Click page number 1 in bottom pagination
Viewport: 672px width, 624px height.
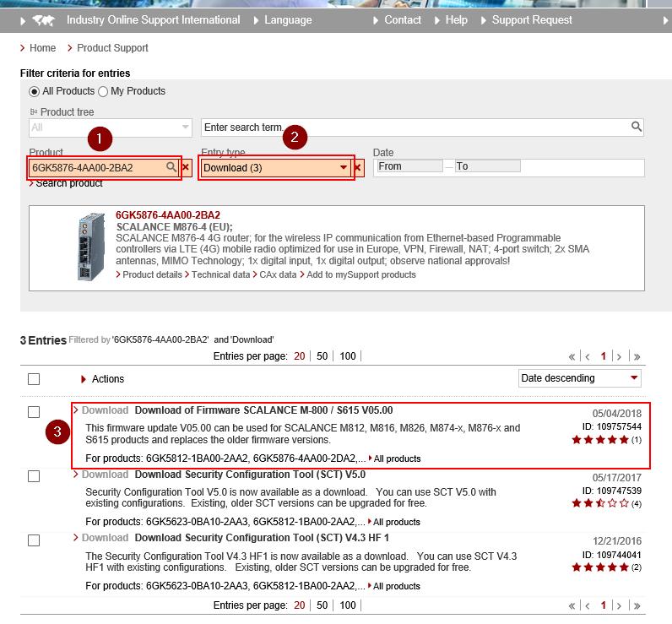click(x=603, y=605)
